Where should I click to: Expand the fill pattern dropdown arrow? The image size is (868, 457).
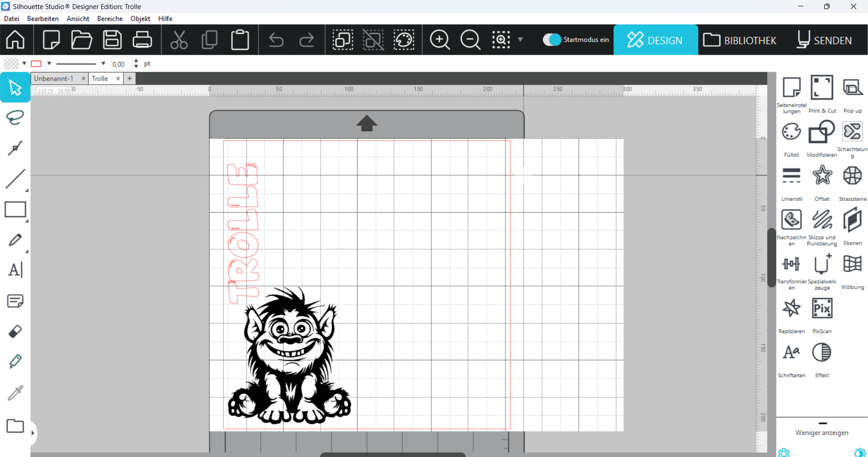(x=24, y=64)
